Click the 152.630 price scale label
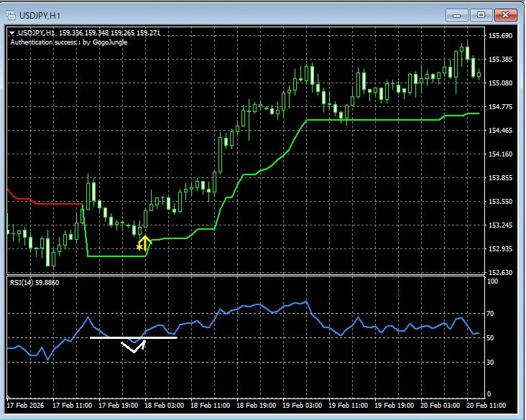The height and width of the screenshot is (420, 526). tap(501, 273)
